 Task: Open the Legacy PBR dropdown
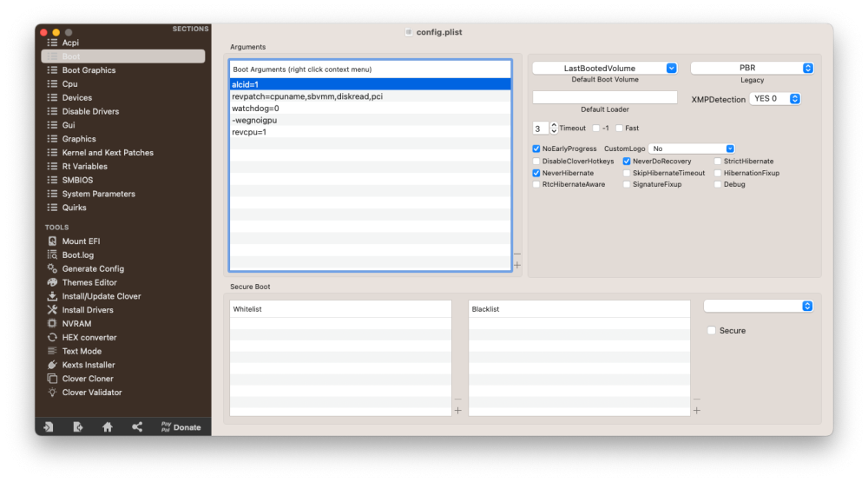(752, 68)
